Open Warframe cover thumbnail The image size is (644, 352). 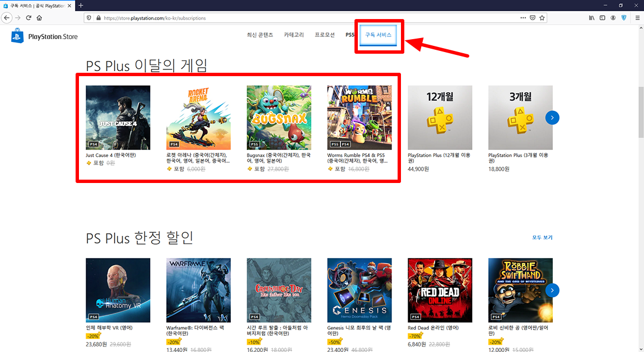[x=198, y=290]
